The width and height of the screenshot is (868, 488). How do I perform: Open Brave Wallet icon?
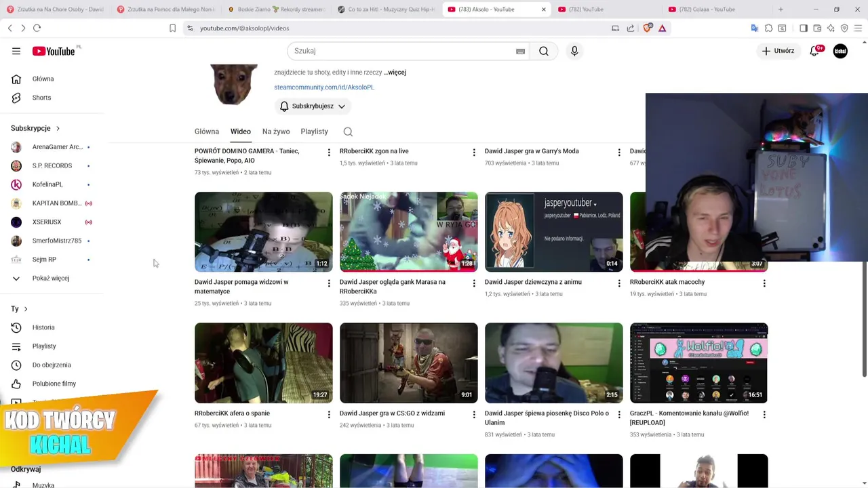coord(817,28)
